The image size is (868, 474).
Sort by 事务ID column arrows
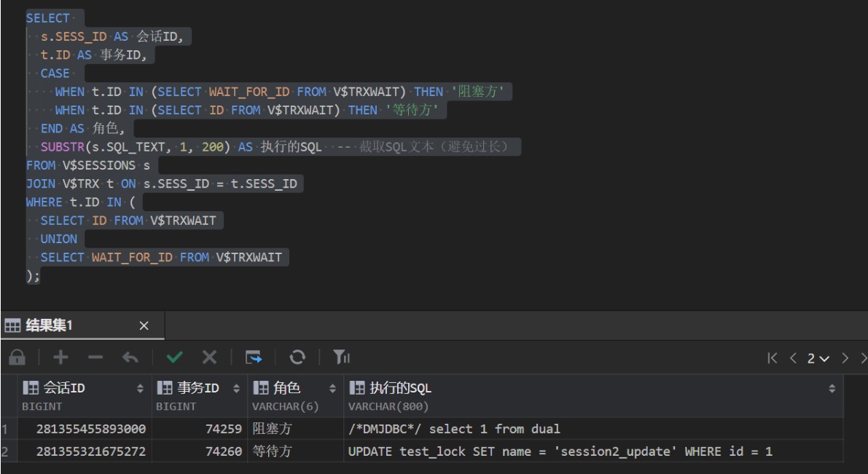pyautogui.click(x=236, y=389)
